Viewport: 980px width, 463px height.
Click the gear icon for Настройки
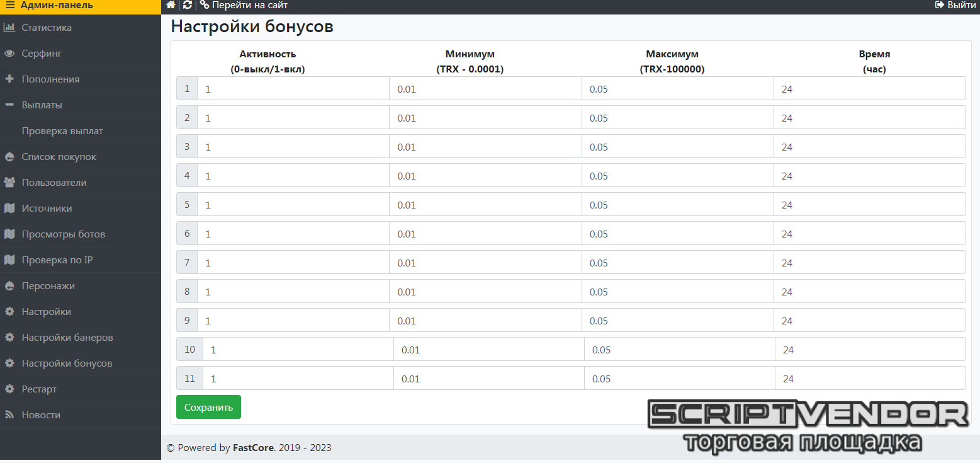[9, 312]
